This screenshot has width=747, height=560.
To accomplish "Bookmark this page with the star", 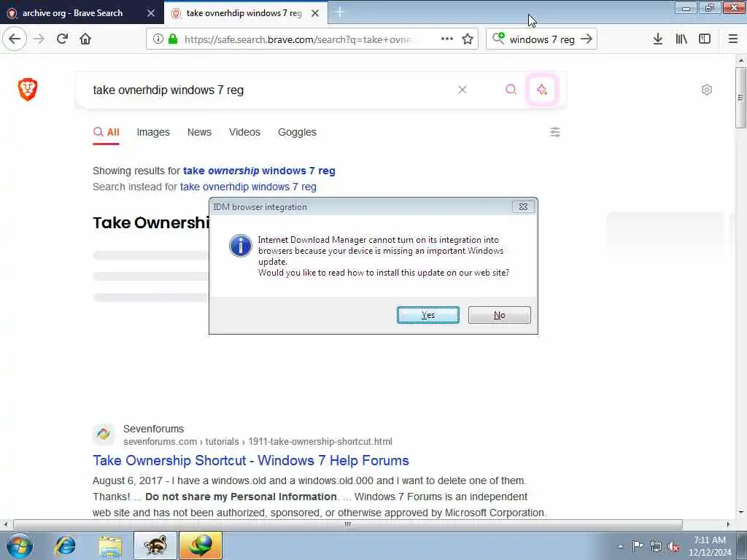I will coord(468,39).
